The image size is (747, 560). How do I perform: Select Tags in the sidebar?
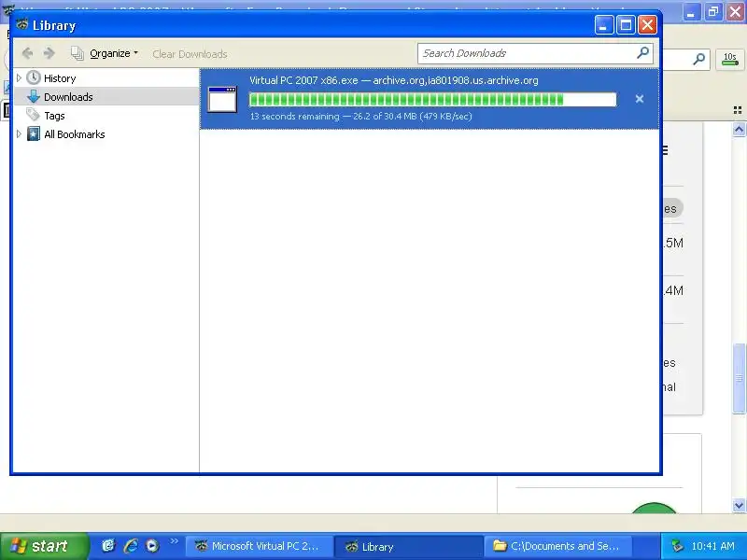54,116
